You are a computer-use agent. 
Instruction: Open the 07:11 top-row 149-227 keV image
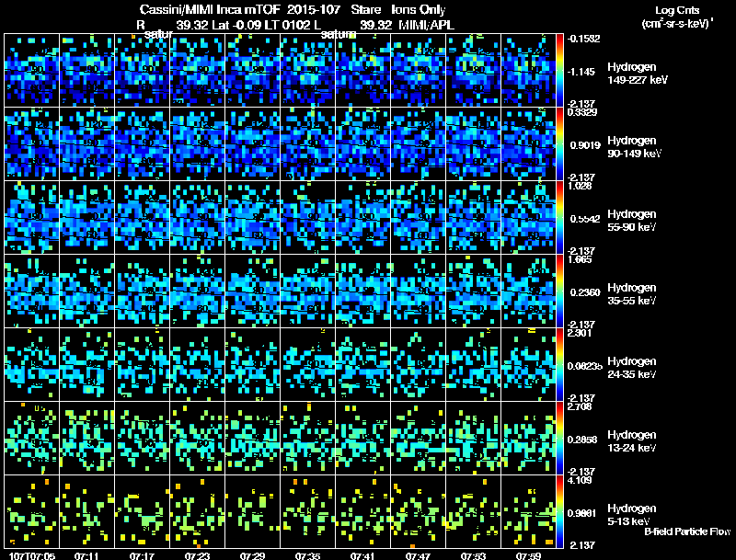tap(86, 71)
